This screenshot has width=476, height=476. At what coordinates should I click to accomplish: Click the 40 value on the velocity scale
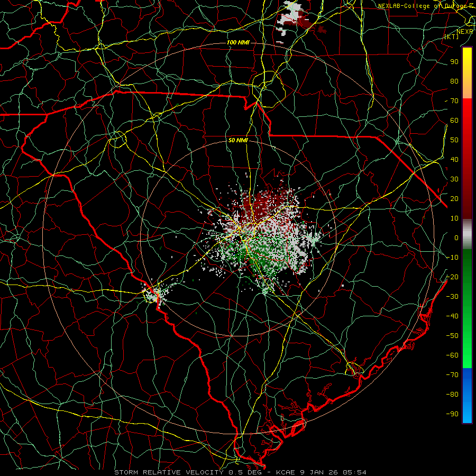[454, 160]
